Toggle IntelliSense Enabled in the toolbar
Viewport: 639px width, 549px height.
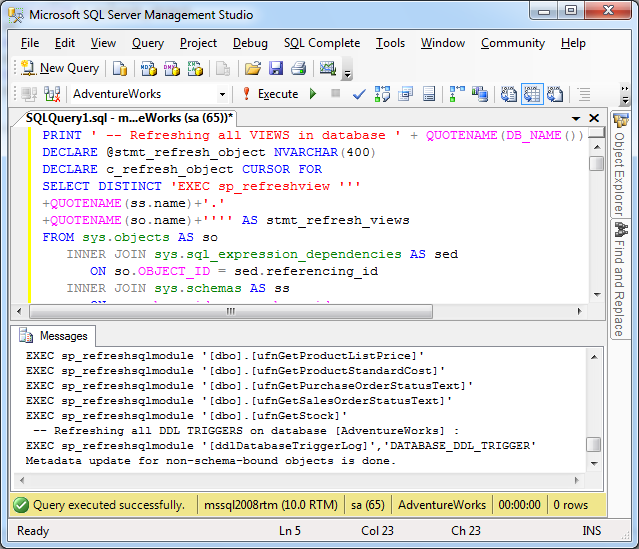point(429,94)
